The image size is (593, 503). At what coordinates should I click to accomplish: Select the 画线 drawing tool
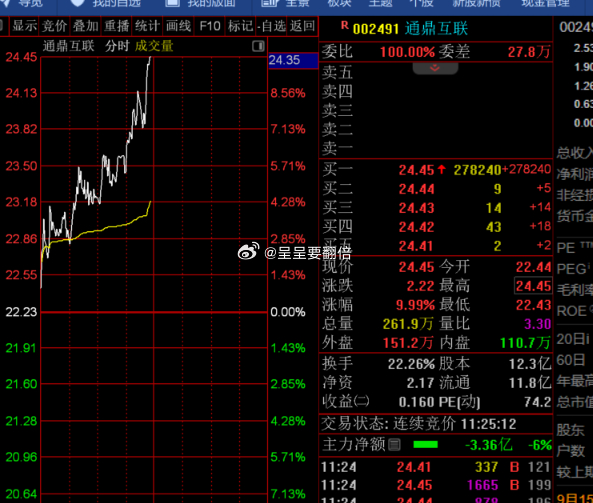[x=178, y=26]
